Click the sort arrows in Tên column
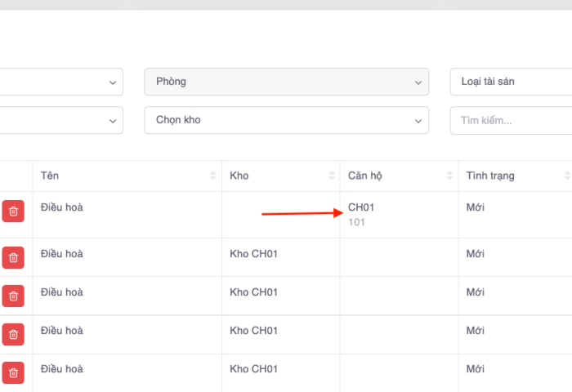This screenshot has height=392, width=572. pyautogui.click(x=213, y=176)
